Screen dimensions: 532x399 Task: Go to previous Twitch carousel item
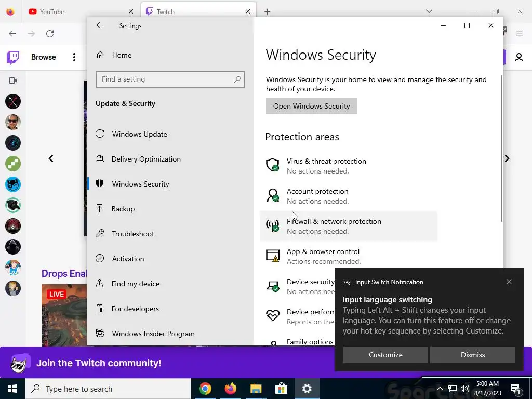51,158
